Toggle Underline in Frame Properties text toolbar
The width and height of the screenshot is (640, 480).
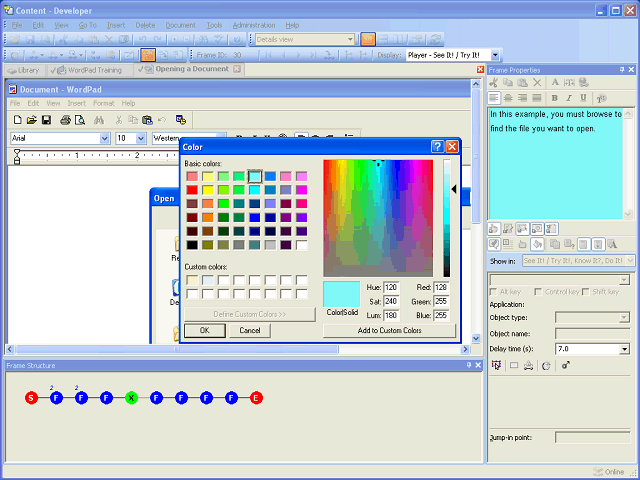point(583,98)
